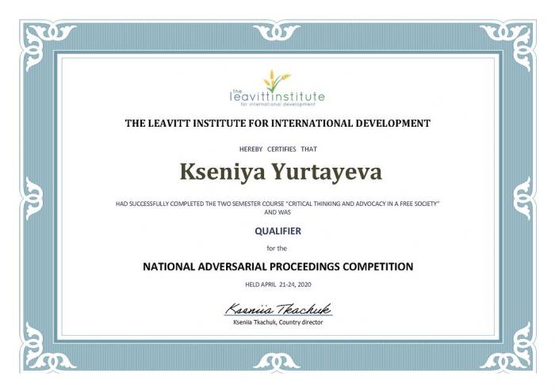The width and height of the screenshot is (555, 392).
Task: Click the course title 'Critical Thinking and Advocacy' line
Action: click(x=277, y=204)
